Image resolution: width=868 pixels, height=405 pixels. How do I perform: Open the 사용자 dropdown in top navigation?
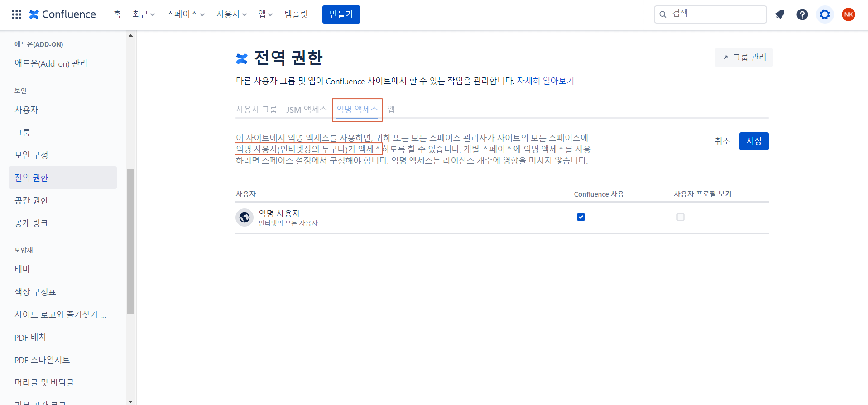pos(231,14)
